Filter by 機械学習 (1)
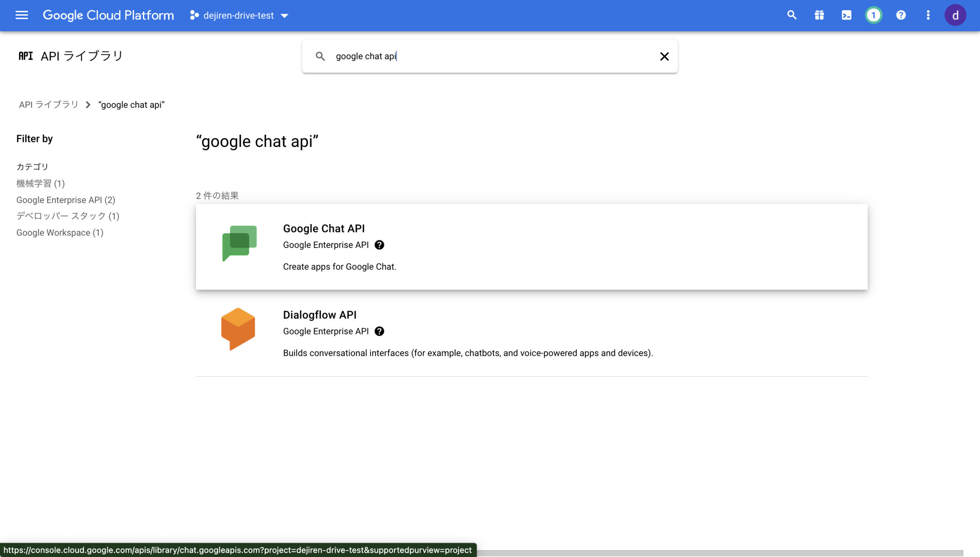This screenshot has width=980, height=557. pyautogui.click(x=41, y=183)
